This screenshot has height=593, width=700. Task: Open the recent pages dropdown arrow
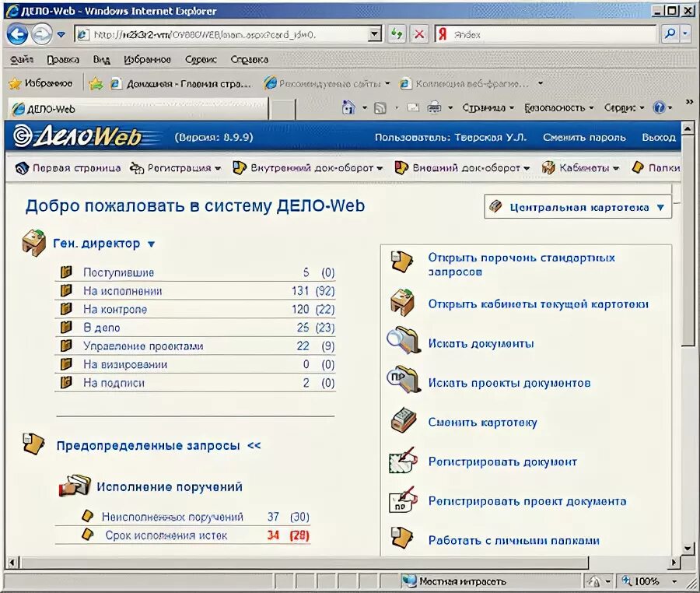coord(61,34)
